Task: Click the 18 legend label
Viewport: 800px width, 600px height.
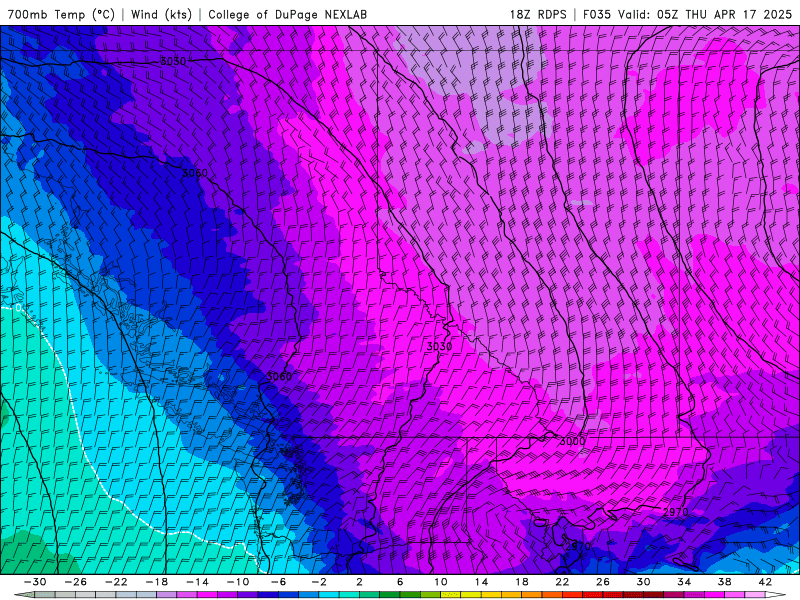Action: [522, 582]
